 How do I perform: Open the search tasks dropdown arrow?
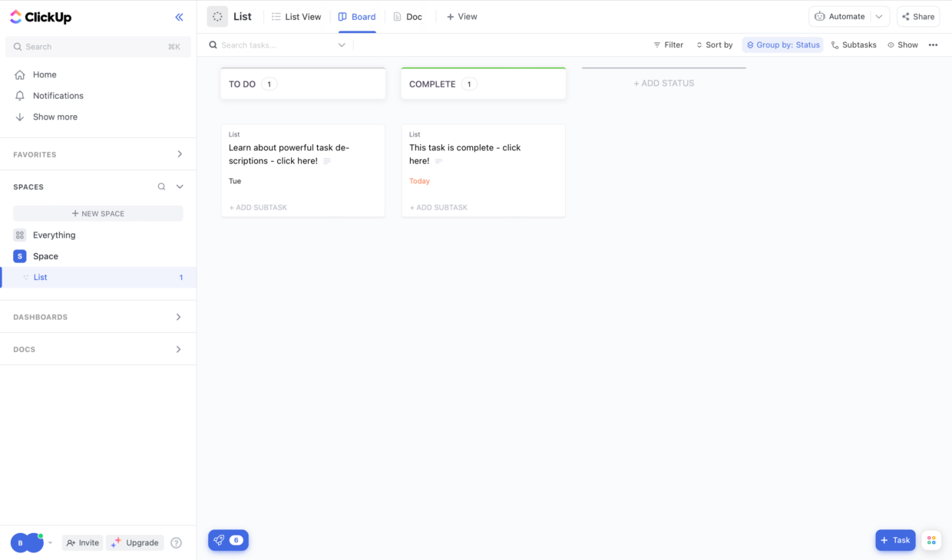(342, 44)
